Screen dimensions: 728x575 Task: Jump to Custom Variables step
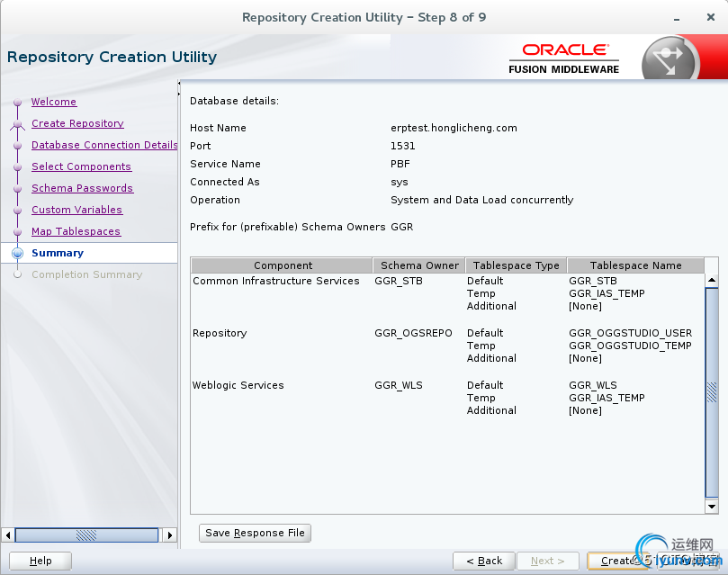[76, 210]
